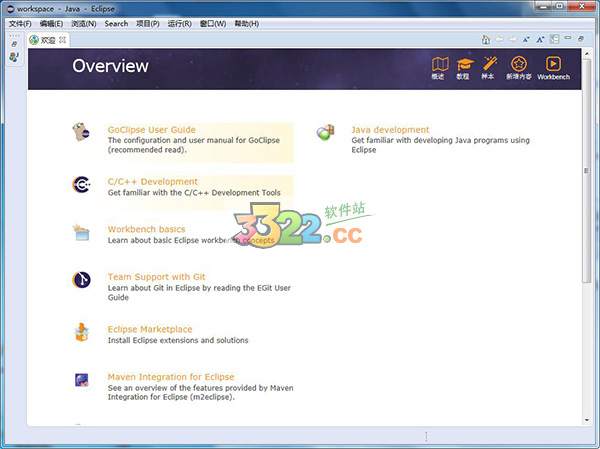Click the magnify font size icon
The height and width of the screenshot is (449, 600).
coord(541,39)
